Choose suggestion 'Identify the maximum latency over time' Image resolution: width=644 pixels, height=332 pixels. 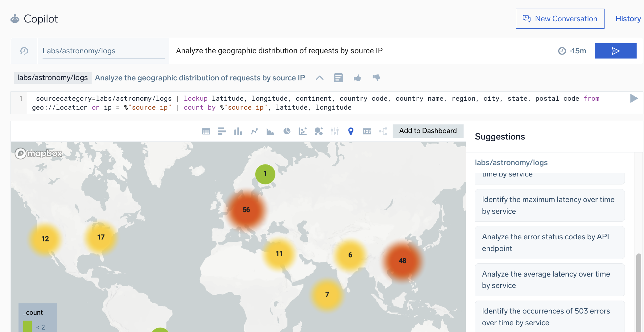pos(550,205)
